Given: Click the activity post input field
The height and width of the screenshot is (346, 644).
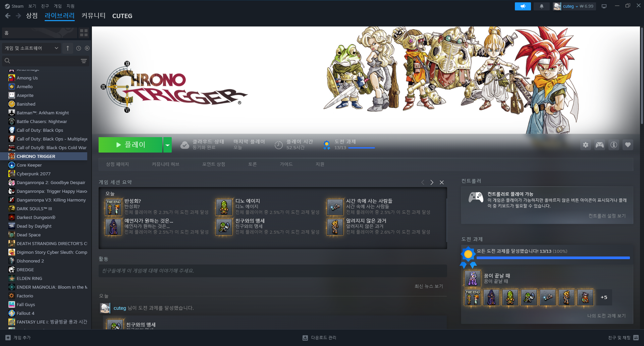Looking at the screenshot, I should 273,271.
